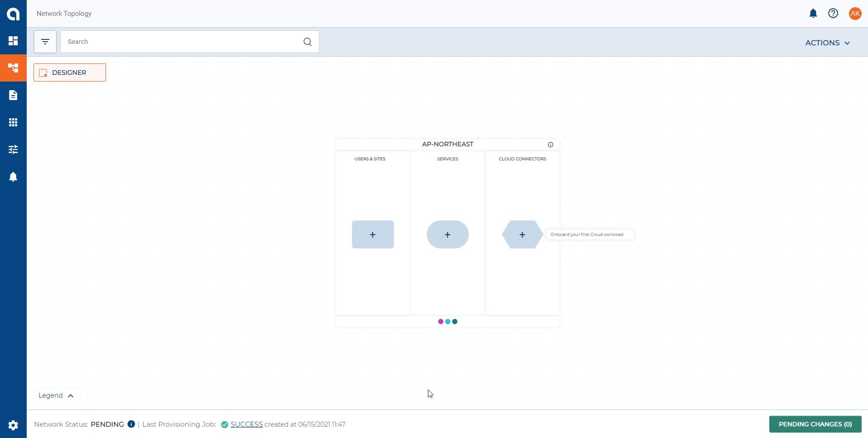Expand the Legend panel
868x438 pixels.
click(56, 395)
